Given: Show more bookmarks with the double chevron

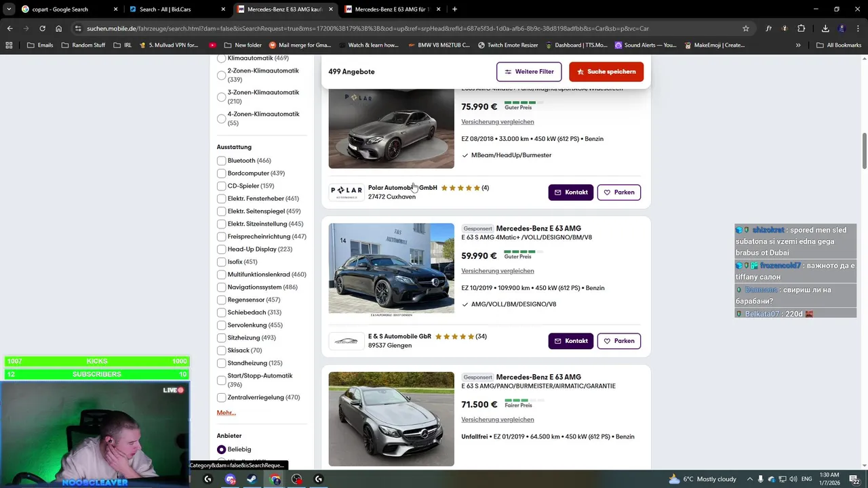Looking at the screenshot, I should [798, 45].
